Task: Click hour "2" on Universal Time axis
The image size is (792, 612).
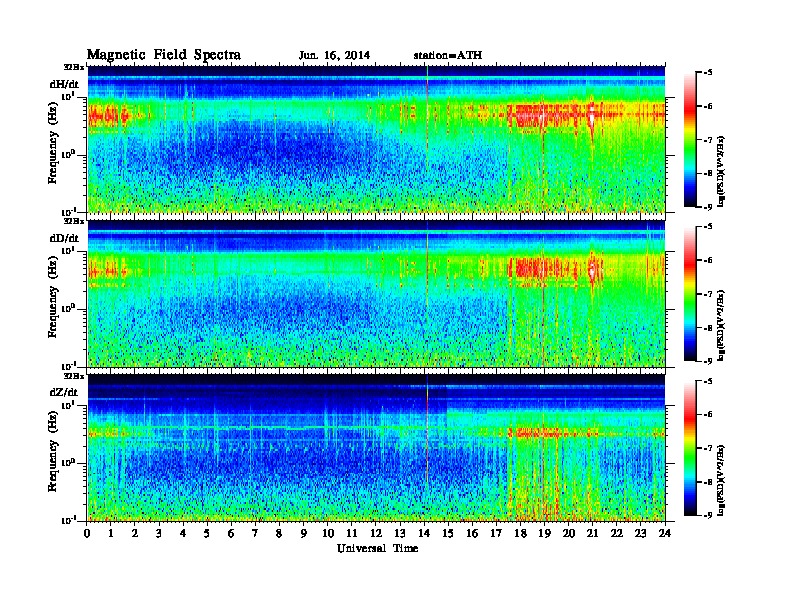Action: 135,534
